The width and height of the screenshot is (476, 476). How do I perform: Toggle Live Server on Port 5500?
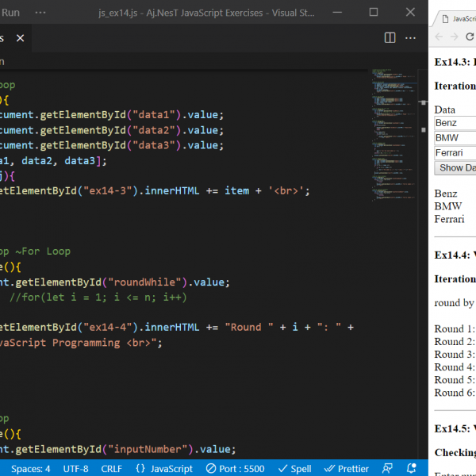tap(236, 468)
